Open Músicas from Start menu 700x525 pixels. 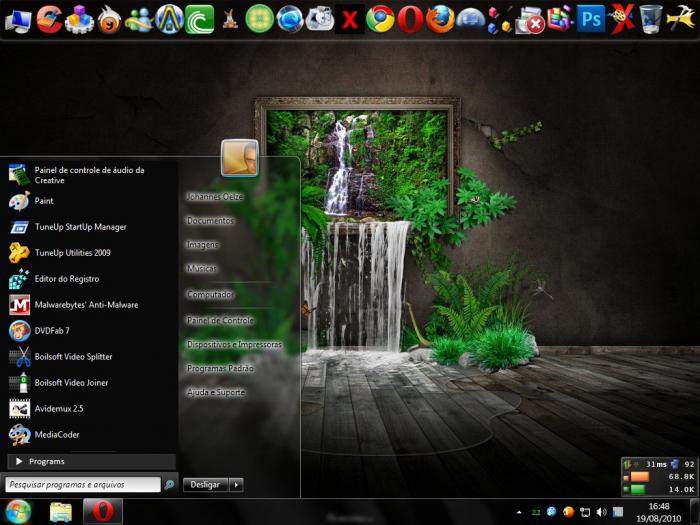pyautogui.click(x=202, y=268)
